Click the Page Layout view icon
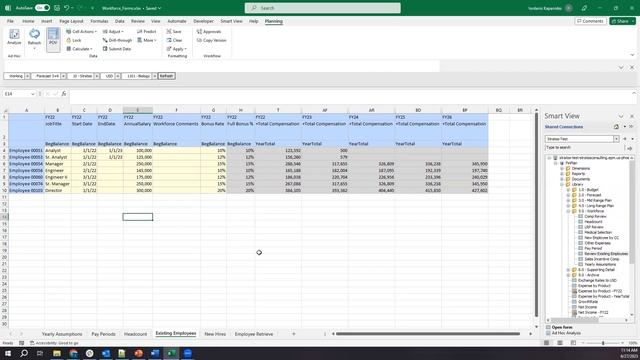The width and height of the screenshot is (640, 360). pos(560,343)
